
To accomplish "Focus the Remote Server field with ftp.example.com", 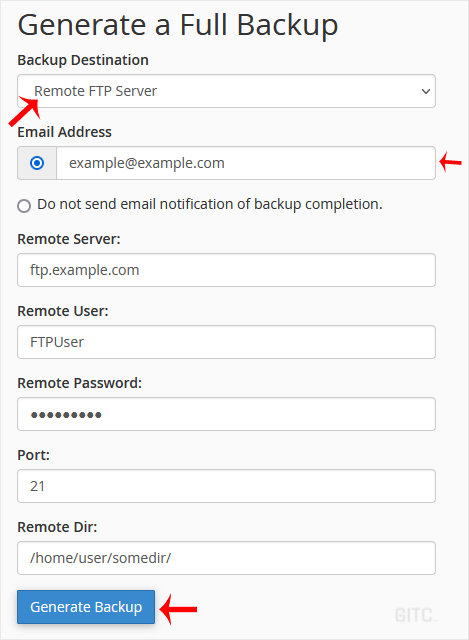I will click(226, 270).
